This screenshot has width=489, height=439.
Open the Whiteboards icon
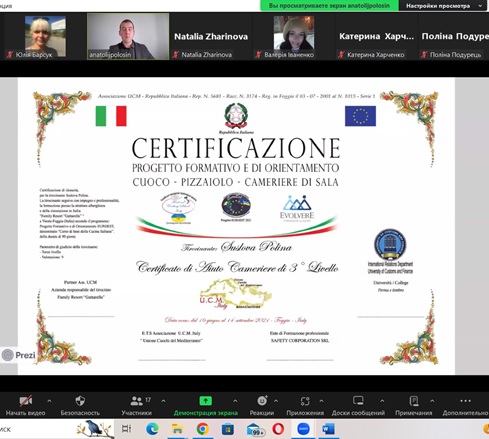point(358,401)
